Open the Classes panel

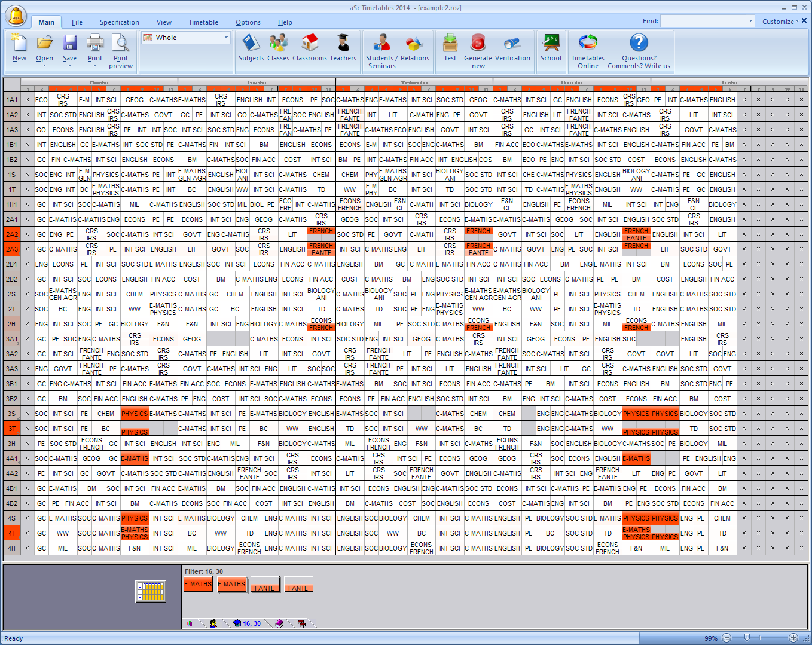(x=278, y=48)
